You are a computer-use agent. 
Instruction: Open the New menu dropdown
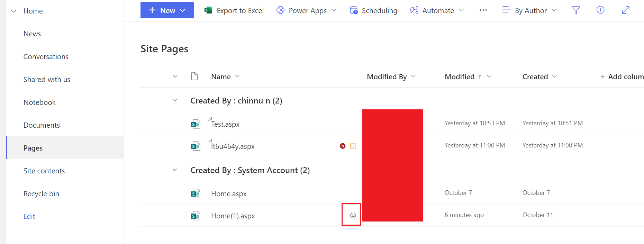coord(167,10)
